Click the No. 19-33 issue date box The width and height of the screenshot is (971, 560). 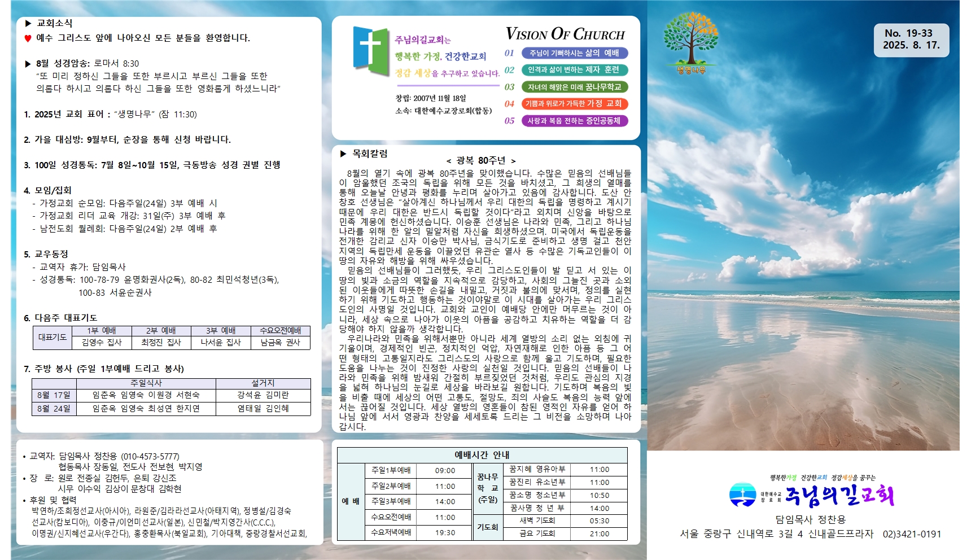911,40
